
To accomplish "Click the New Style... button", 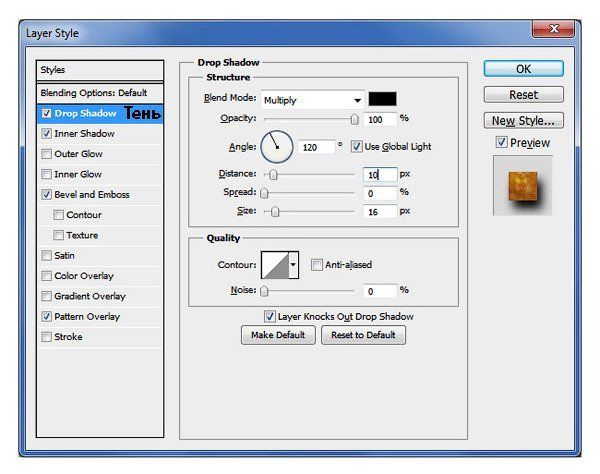I will point(523,121).
